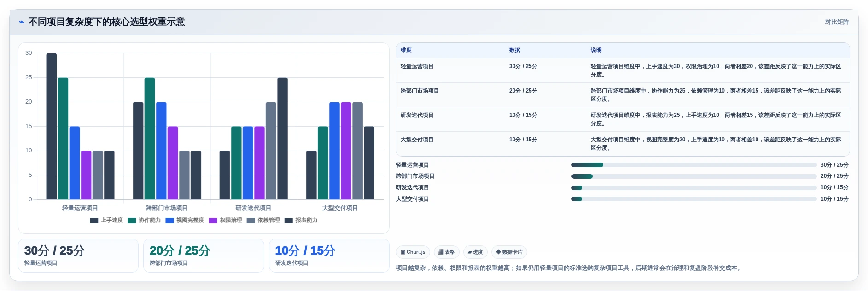
Task: Click the 研发迭代项目 progress bar
Action: click(x=694, y=188)
